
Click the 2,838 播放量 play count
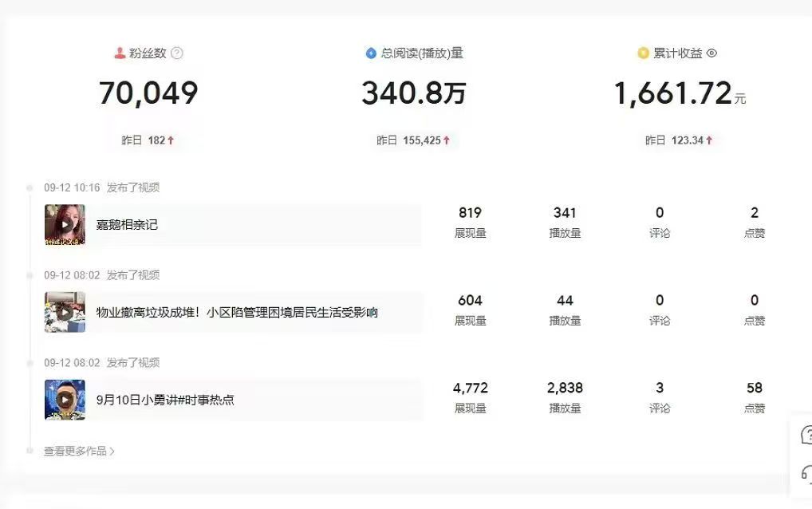point(566,388)
